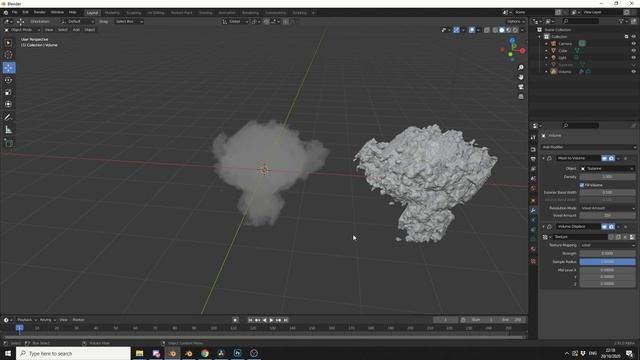This screenshot has height=360, width=640.
Task: Adjust the Density value slider
Action: coord(607,177)
